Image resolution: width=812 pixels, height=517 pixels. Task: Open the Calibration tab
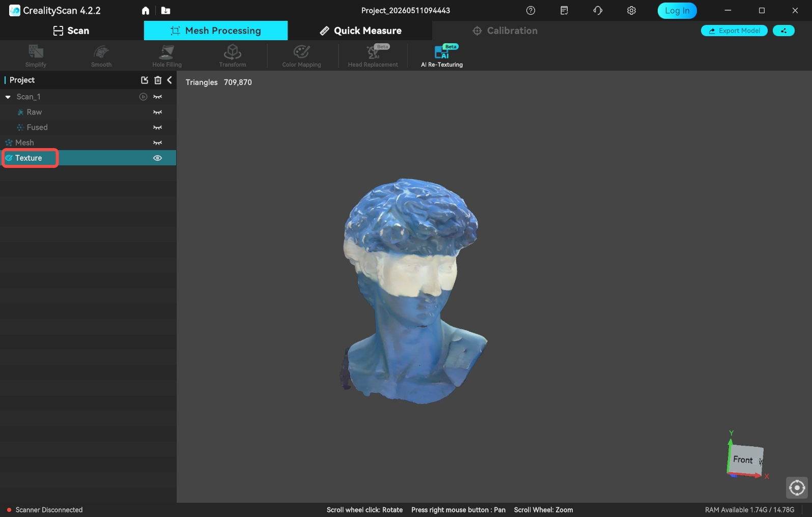(x=505, y=31)
